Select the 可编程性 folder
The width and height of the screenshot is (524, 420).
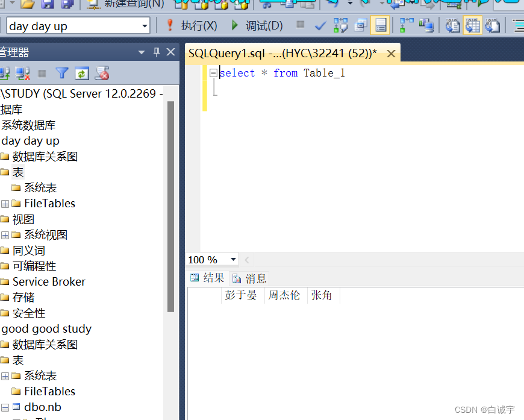pyautogui.click(x=34, y=266)
